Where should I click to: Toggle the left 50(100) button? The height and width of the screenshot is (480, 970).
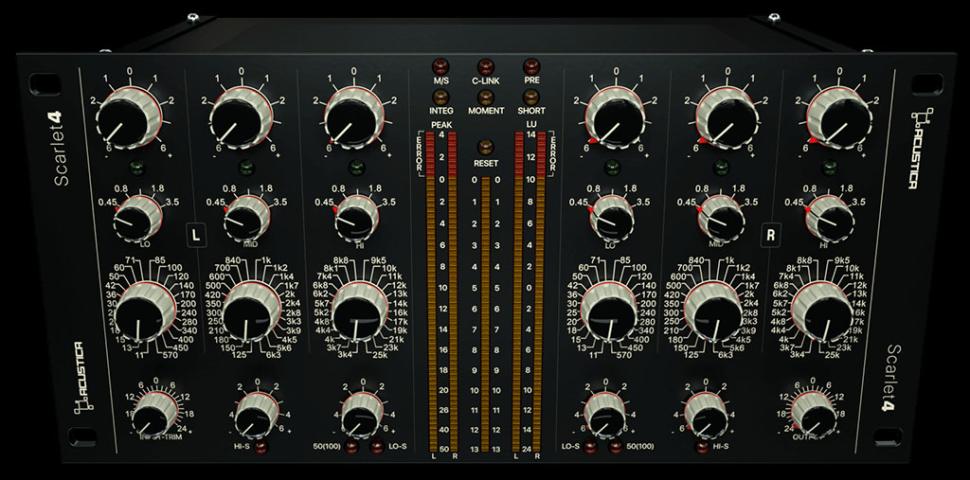351,446
